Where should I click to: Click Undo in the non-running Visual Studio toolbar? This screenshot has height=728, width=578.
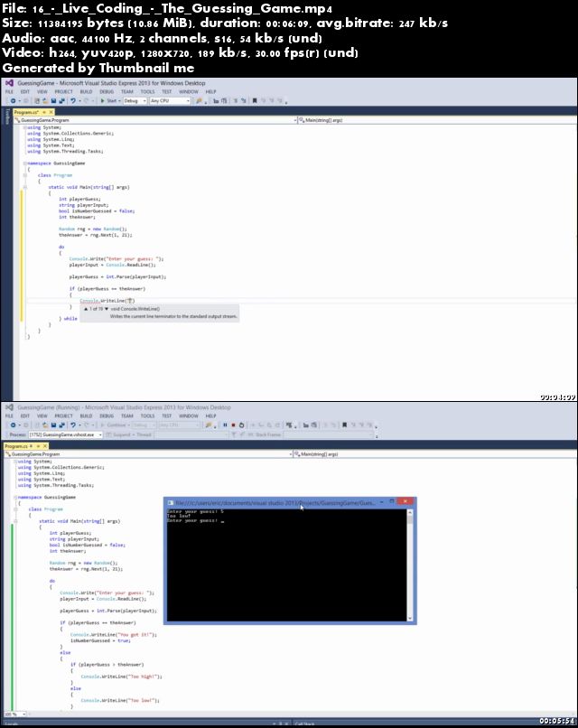click(x=73, y=101)
